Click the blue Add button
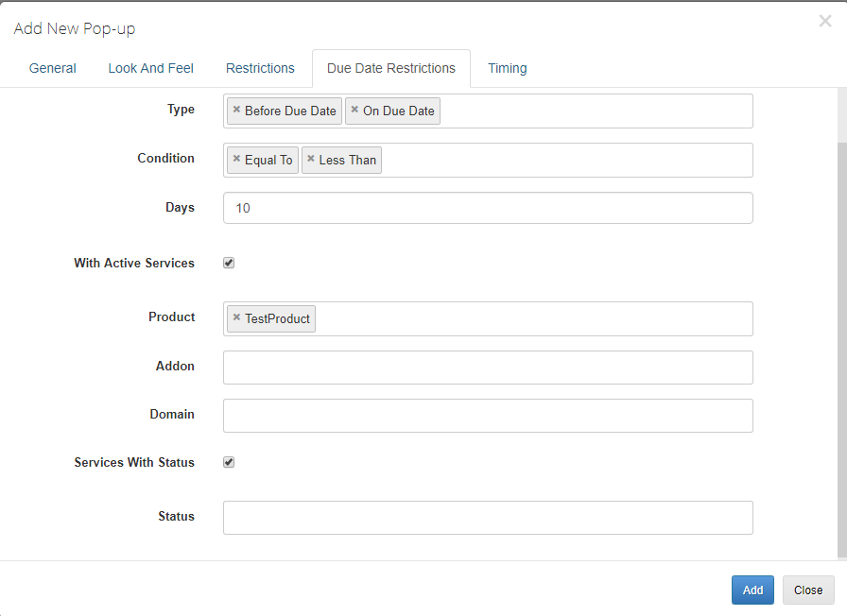 [x=752, y=590]
